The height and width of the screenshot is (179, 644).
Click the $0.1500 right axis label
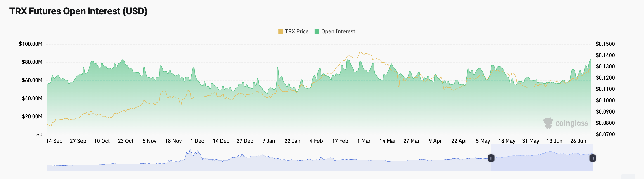605,44
